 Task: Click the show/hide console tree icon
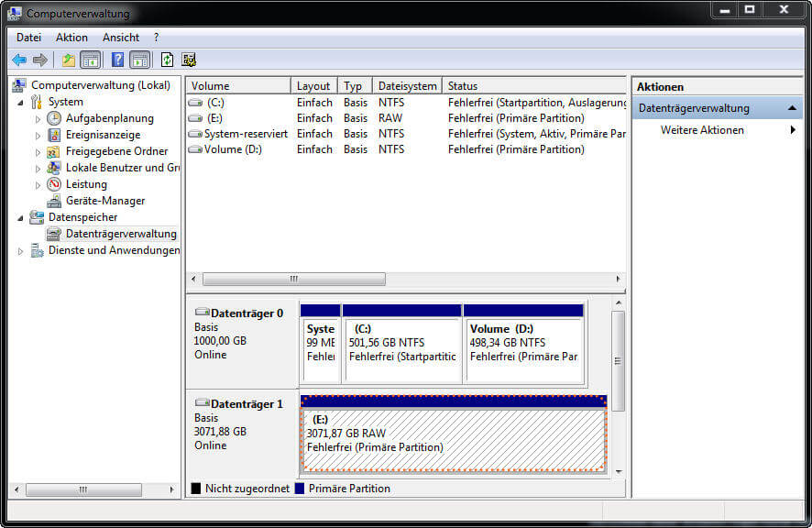pos(91,60)
